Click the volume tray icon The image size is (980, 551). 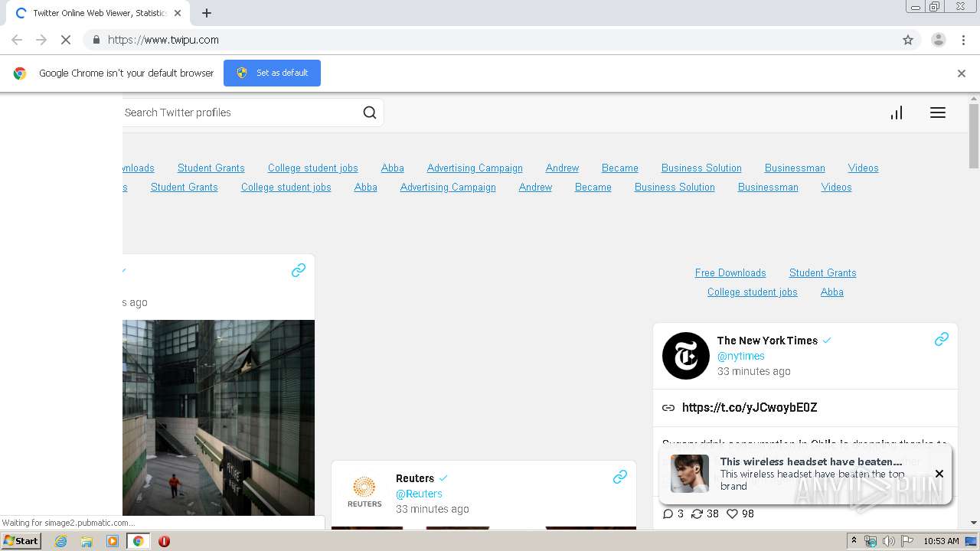[x=888, y=541]
